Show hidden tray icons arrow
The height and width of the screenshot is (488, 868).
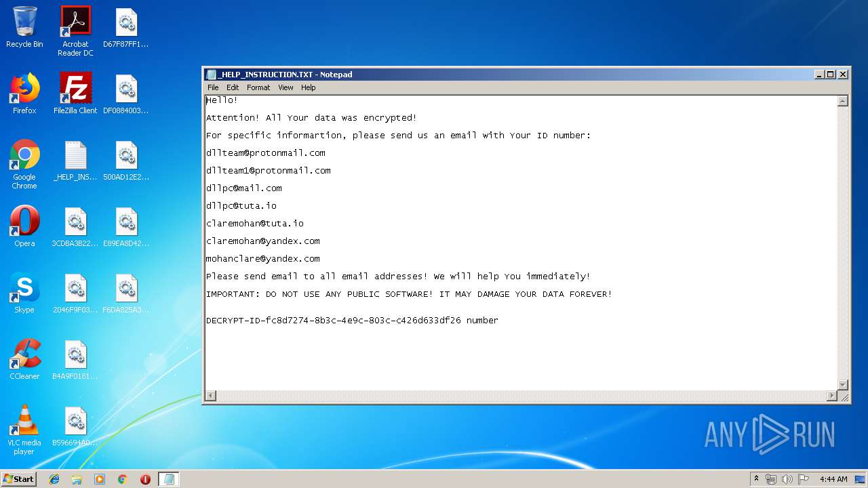point(756,479)
